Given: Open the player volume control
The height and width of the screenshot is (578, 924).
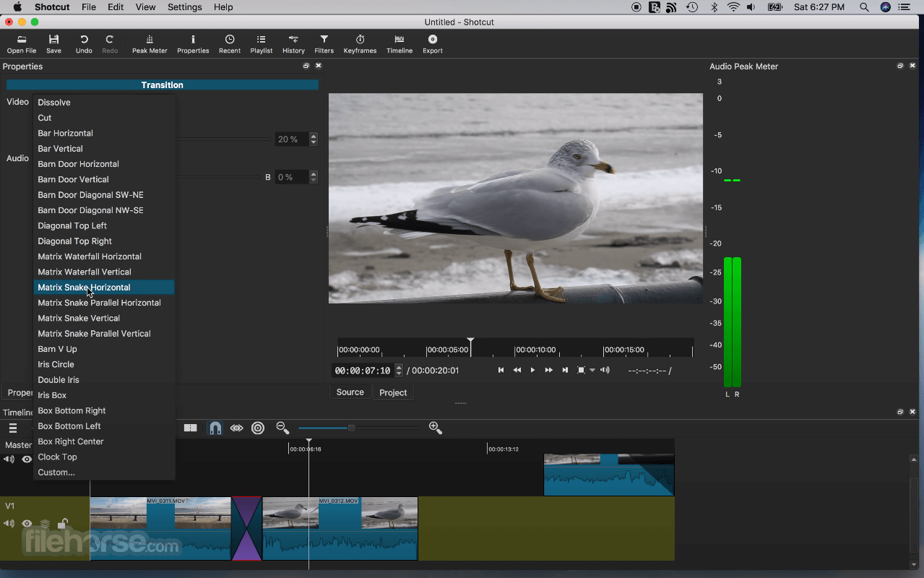Looking at the screenshot, I should 605,370.
